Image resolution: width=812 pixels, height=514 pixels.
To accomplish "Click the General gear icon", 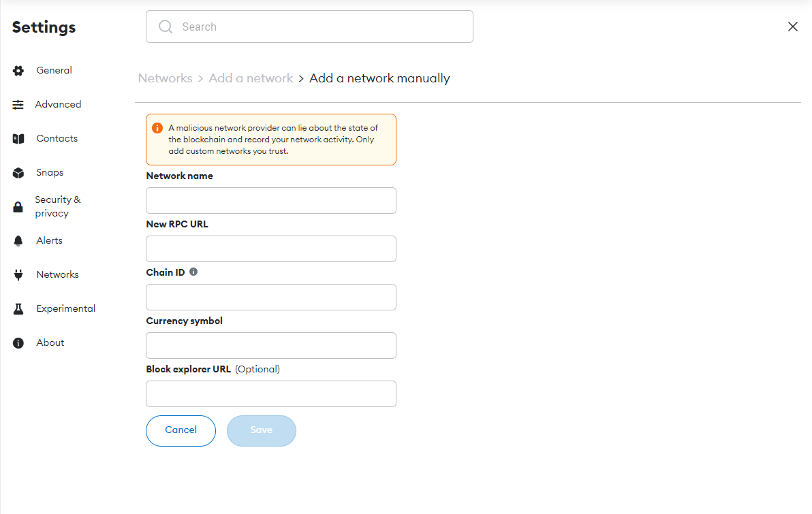I will click(18, 71).
